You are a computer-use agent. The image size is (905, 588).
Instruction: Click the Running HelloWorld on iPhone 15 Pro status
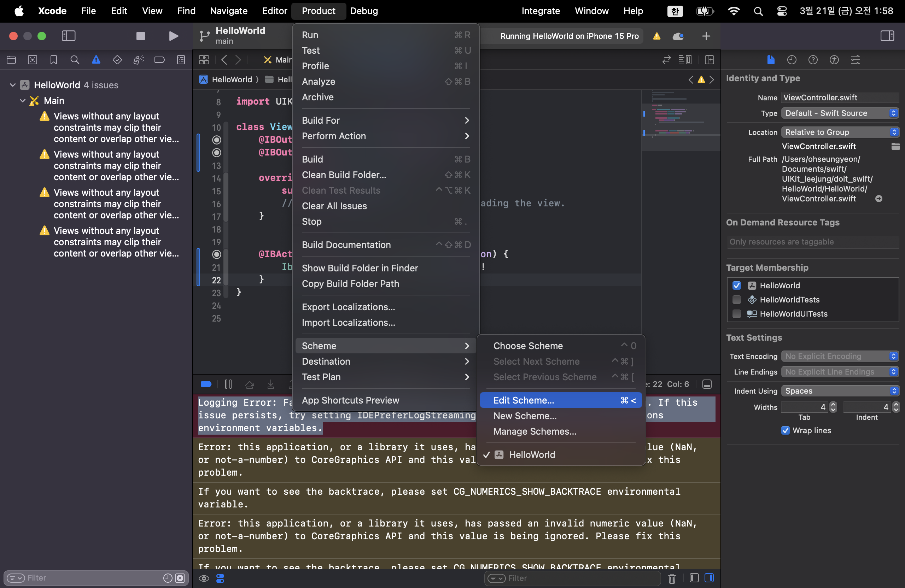coord(569,36)
